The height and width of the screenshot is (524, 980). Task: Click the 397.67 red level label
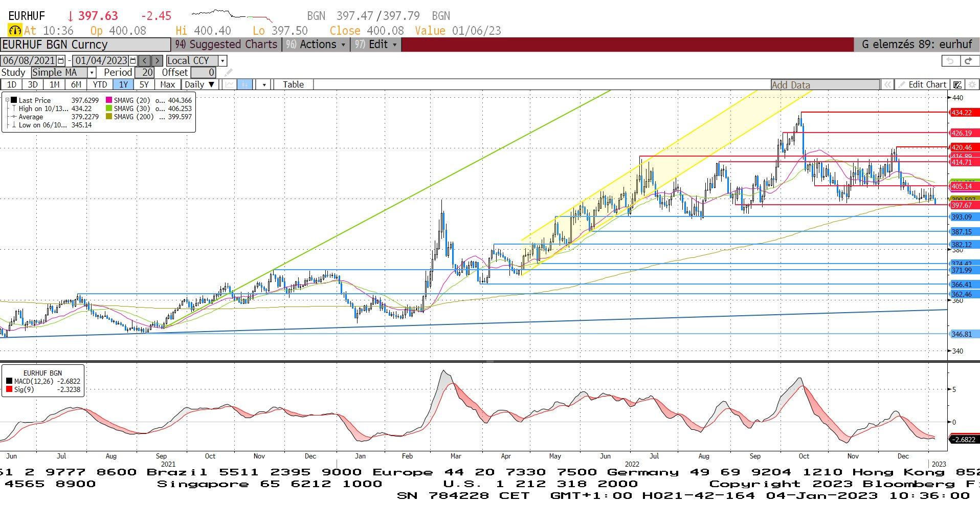pyautogui.click(x=964, y=205)
